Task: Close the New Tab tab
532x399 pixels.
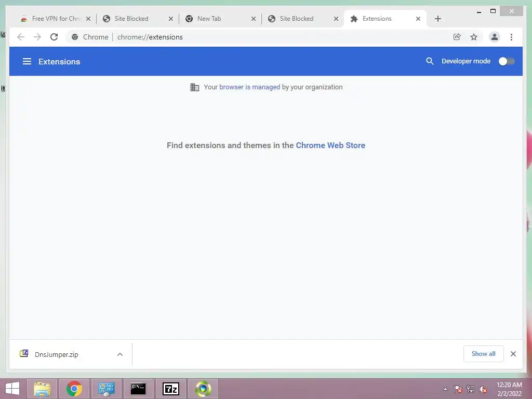Action: pos(254,19)
